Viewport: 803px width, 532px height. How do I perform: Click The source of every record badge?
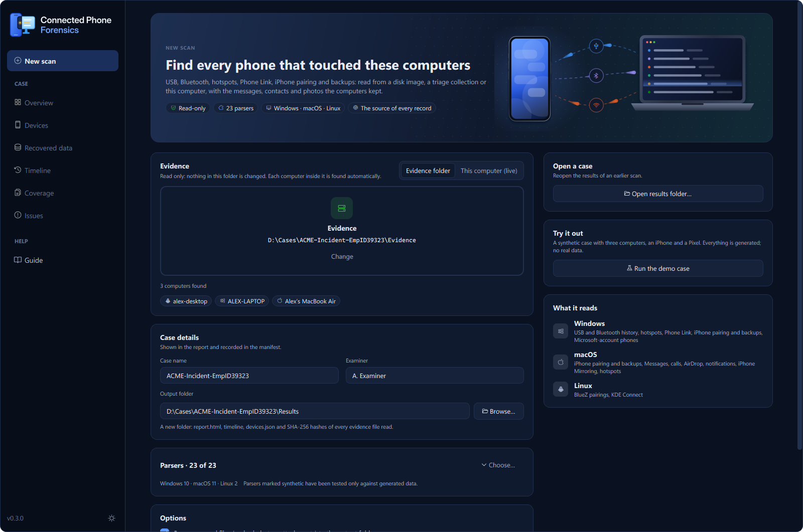point(392,108)
